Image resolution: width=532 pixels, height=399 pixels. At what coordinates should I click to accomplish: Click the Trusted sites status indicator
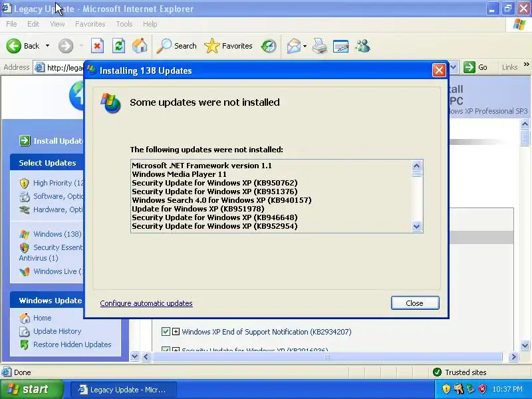point(460,372)
